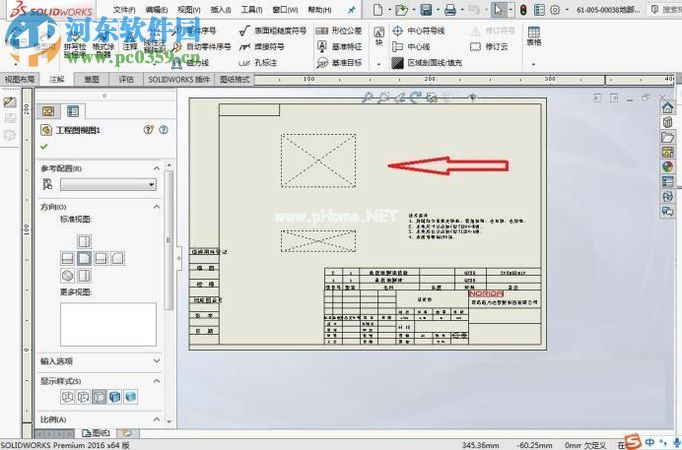Pin the menu bar with pushpin

(x=351, y=10)
